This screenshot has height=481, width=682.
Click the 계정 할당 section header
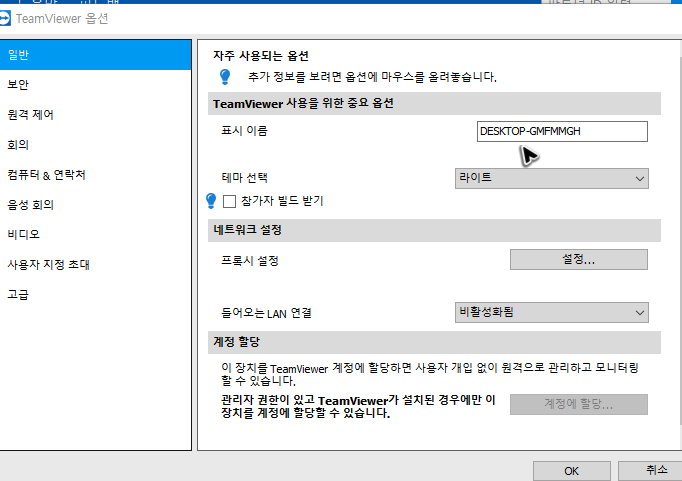coord(434,342)
